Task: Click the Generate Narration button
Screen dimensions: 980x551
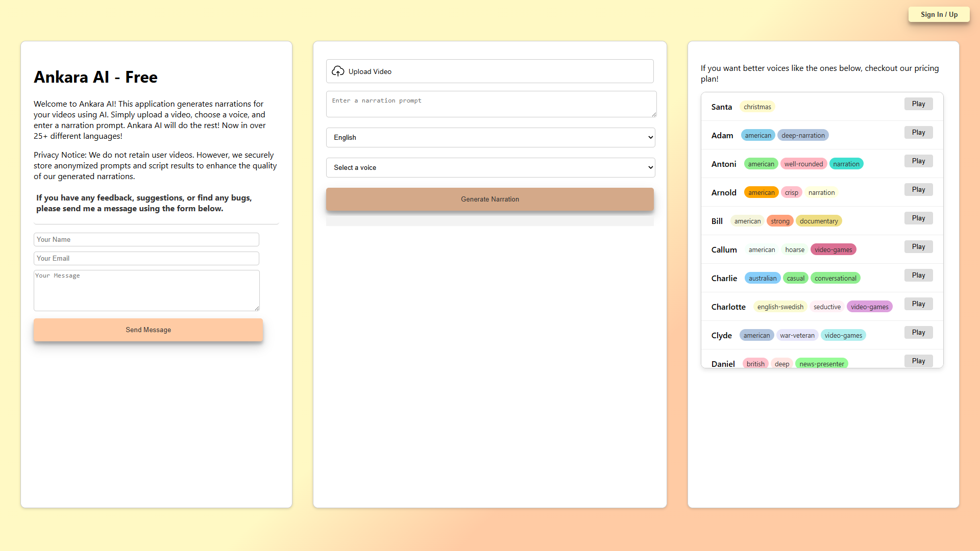Action: click(490, 199)
